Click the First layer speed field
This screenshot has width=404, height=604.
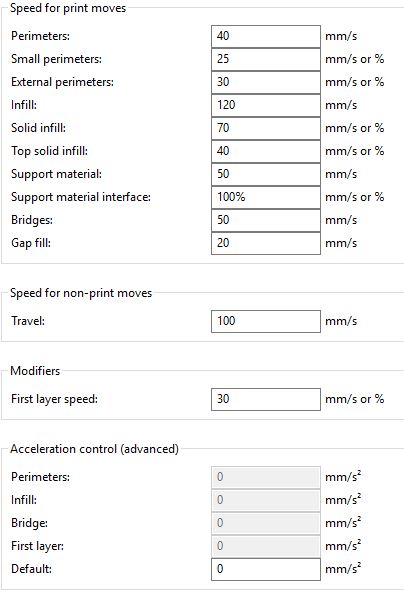266,399
